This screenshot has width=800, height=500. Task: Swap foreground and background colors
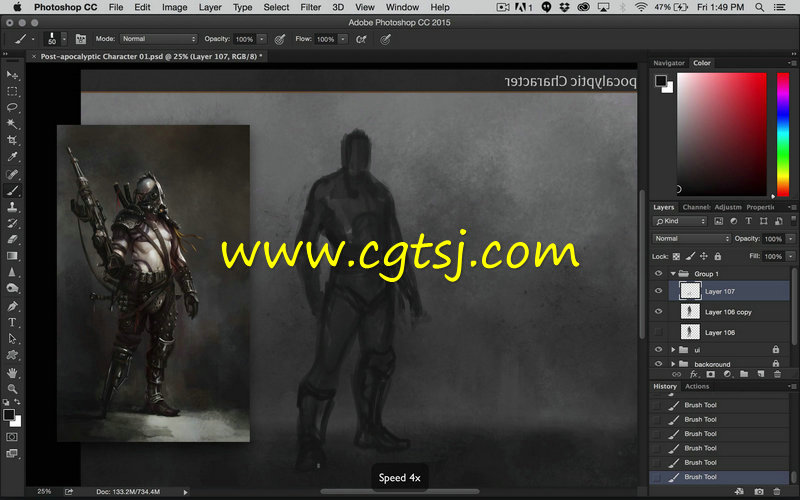pyautogui.click(x=17, y=402)
